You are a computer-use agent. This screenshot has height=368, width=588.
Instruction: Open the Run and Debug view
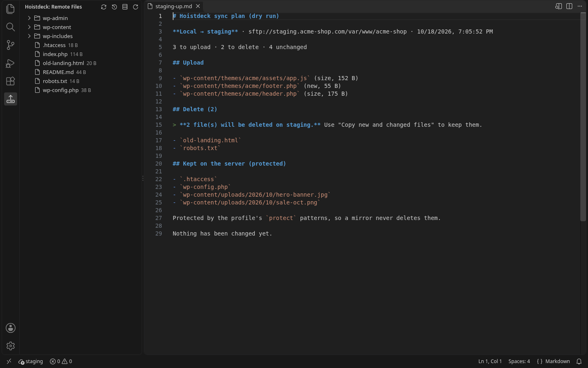(x=11, y=63)
